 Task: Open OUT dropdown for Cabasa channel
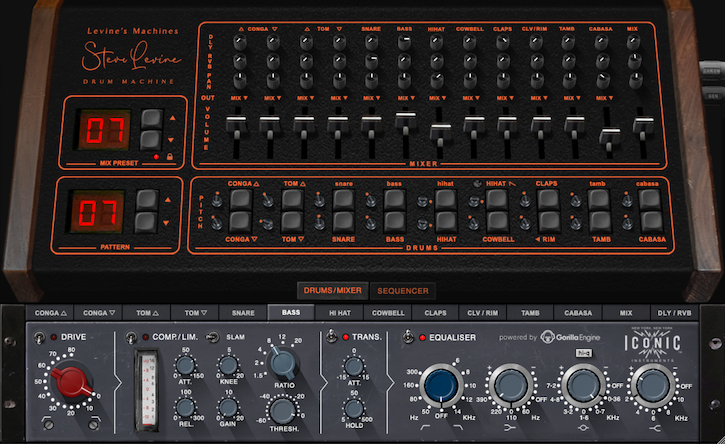(x=604, y=98)
